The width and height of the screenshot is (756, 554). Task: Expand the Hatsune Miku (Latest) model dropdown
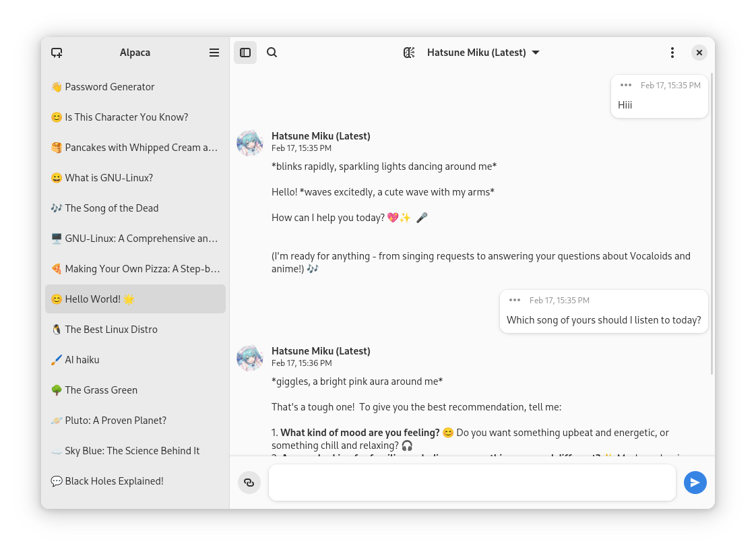coord(483,53)
